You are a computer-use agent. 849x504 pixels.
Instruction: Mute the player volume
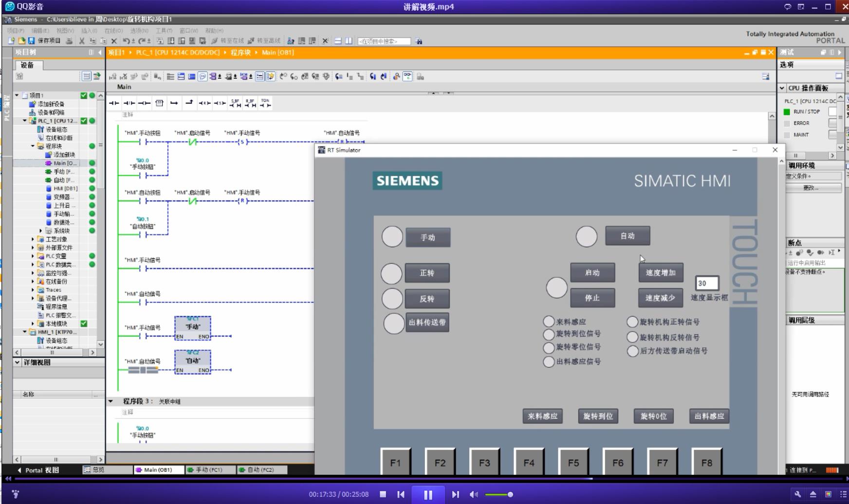[474, 494]
